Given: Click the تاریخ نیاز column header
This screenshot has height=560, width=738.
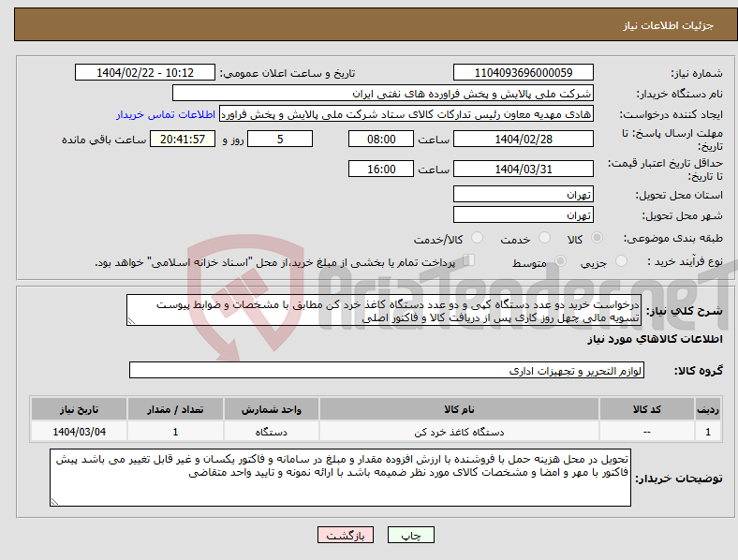Looking at the screenshot, I should click(79, 409).
